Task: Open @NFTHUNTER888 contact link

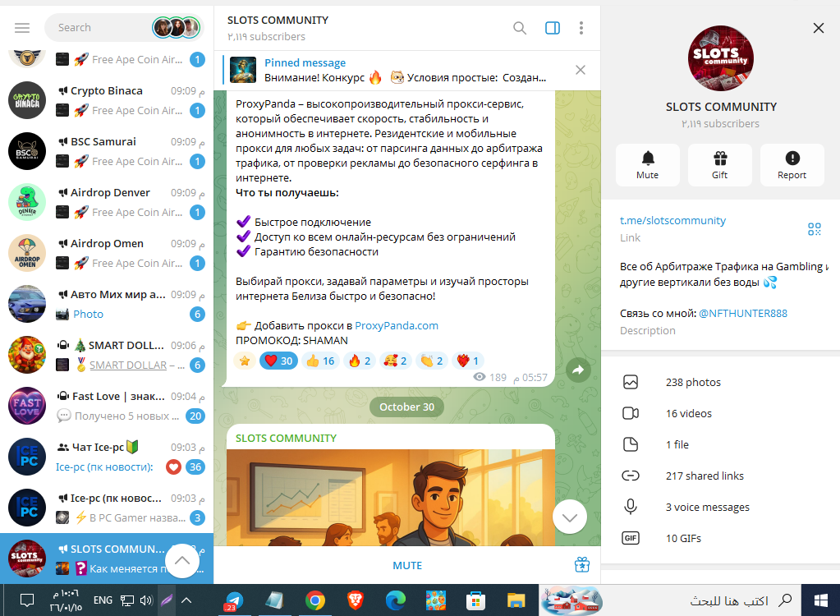Action: 743,314
